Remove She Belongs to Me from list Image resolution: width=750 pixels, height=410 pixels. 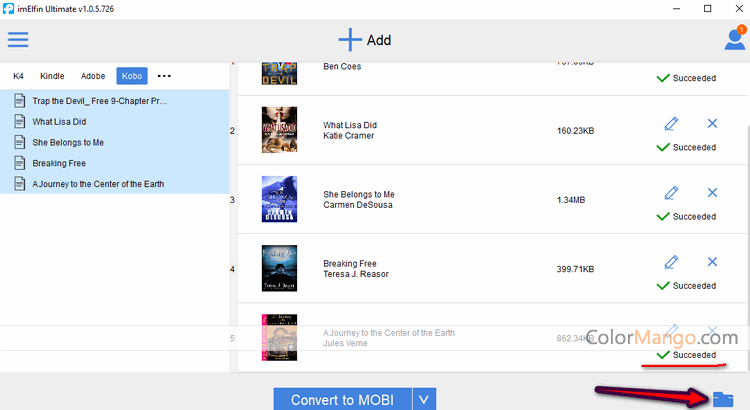712,192
